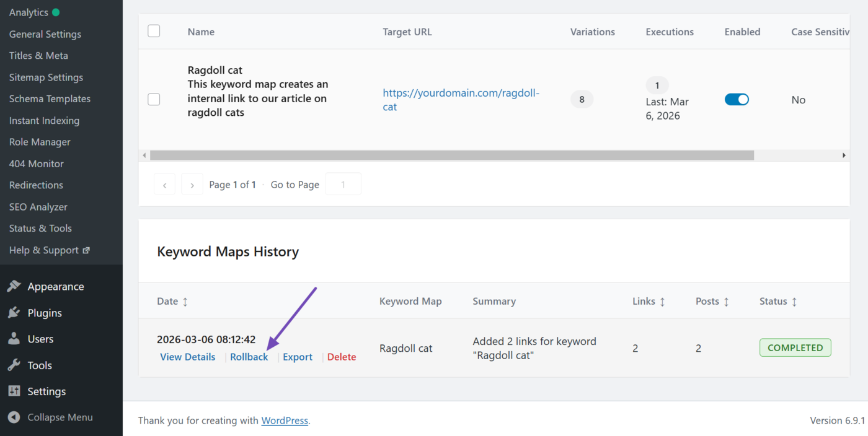This screenshot has height=436, width=868.
Task: Click the Summary column header
Action: click(494, 302)
